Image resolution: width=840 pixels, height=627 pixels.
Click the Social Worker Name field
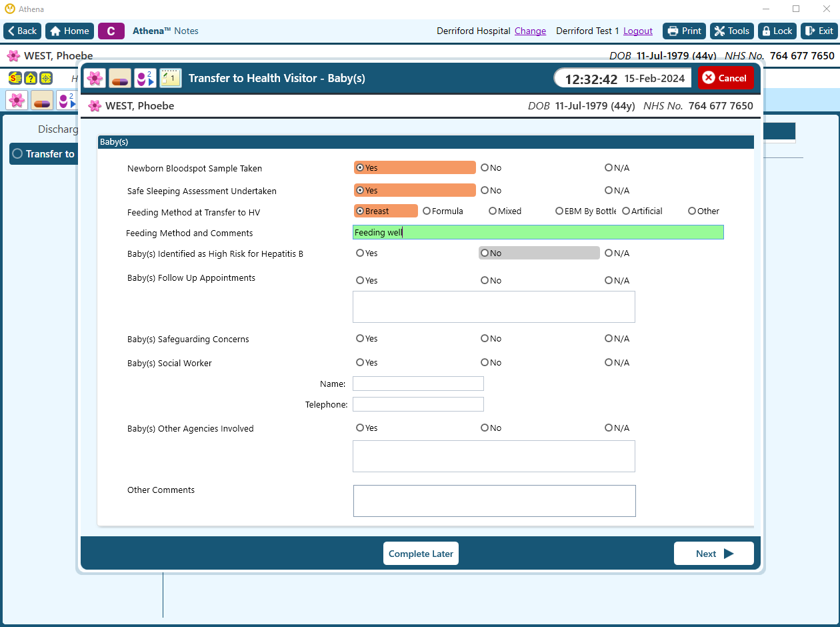tap(418, 384)
